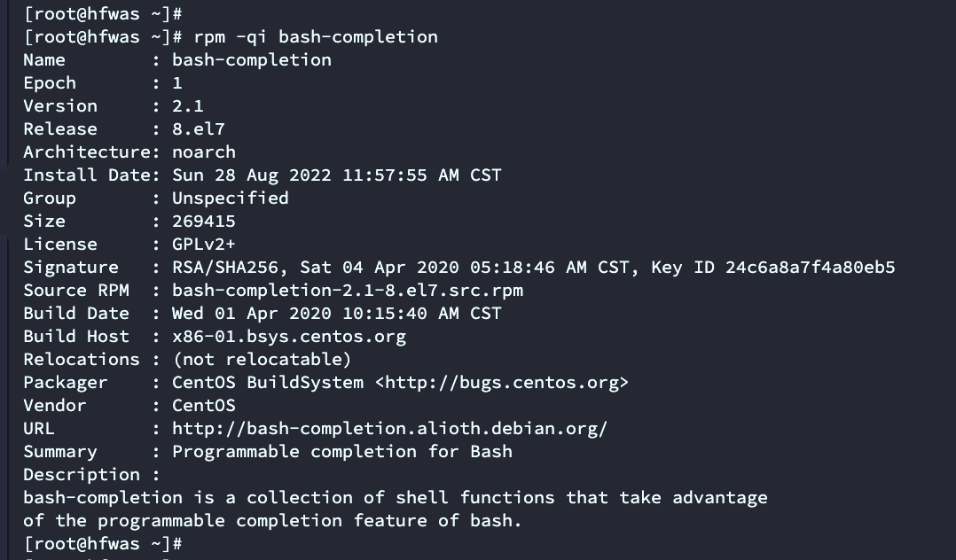This screenshot has width=956, height=560.
Task: Select the Group value 'Unspecified'
Action: 230,198
